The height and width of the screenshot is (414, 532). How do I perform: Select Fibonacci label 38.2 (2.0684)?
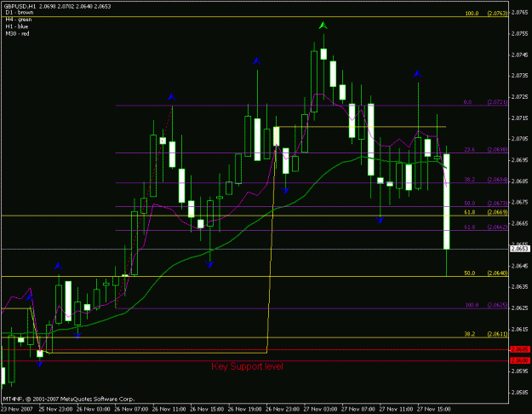click(486, 180)
